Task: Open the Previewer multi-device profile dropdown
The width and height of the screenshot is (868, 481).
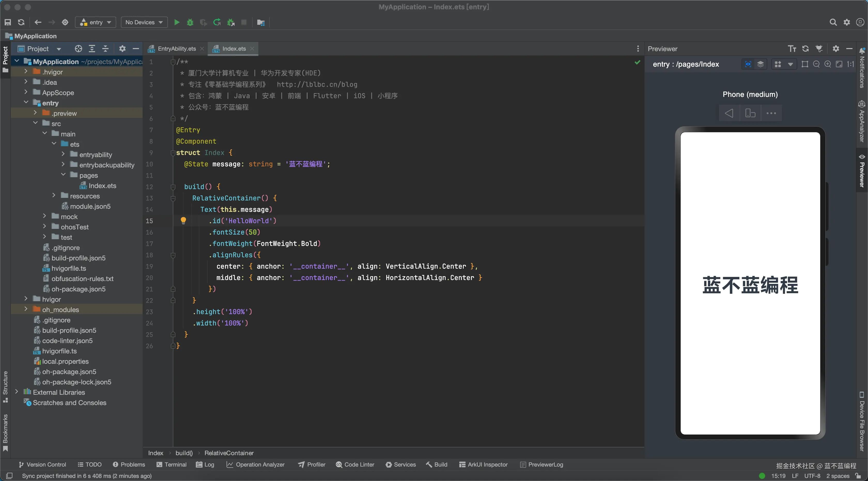Action: [790, 64]
